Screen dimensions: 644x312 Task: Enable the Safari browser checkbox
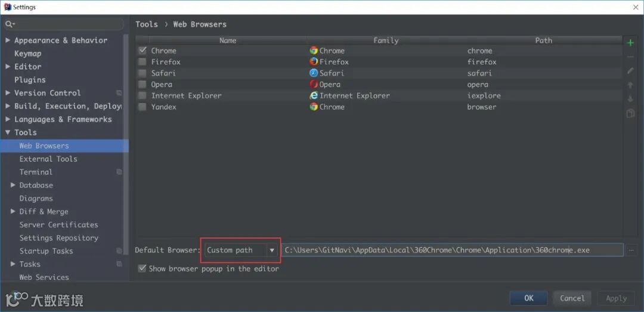(x=143, y=73)
